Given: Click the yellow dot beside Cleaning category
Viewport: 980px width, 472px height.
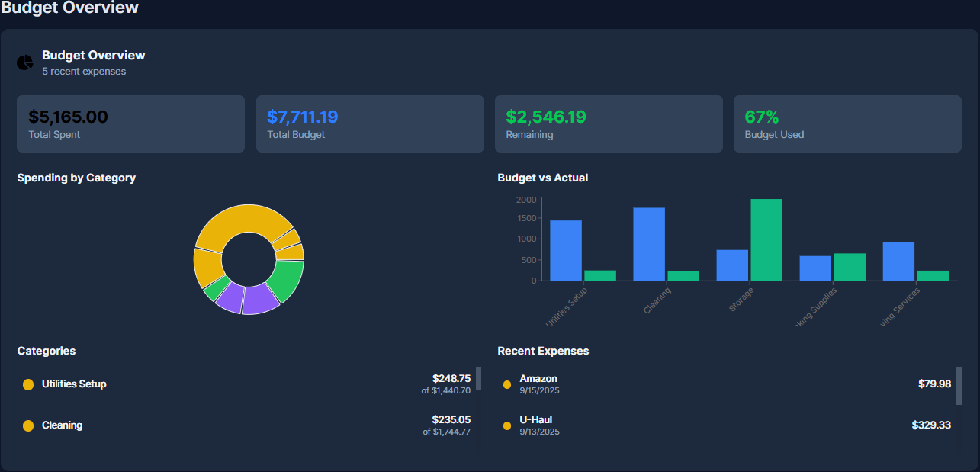Looking at the screenshot, I should point(28,425).
